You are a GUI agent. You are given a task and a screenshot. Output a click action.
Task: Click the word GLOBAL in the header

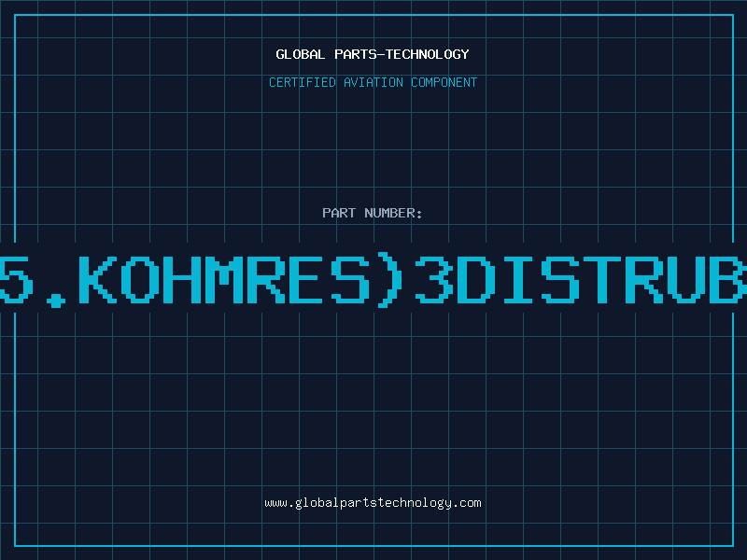pyautogui.click(x=300, y=54)
